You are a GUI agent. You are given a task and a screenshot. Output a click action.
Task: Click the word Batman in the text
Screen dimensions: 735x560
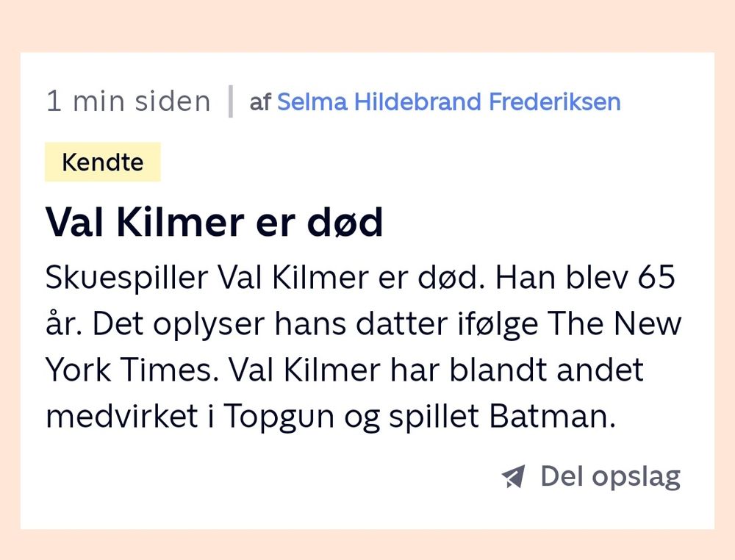552,416
